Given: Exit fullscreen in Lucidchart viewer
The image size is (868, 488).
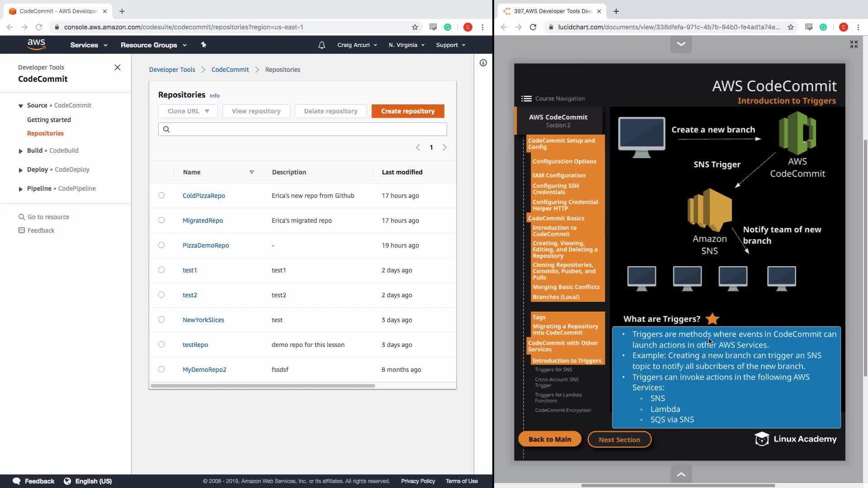Looking at the screenshot, I should pyautogui.click(x=854, y=44).
